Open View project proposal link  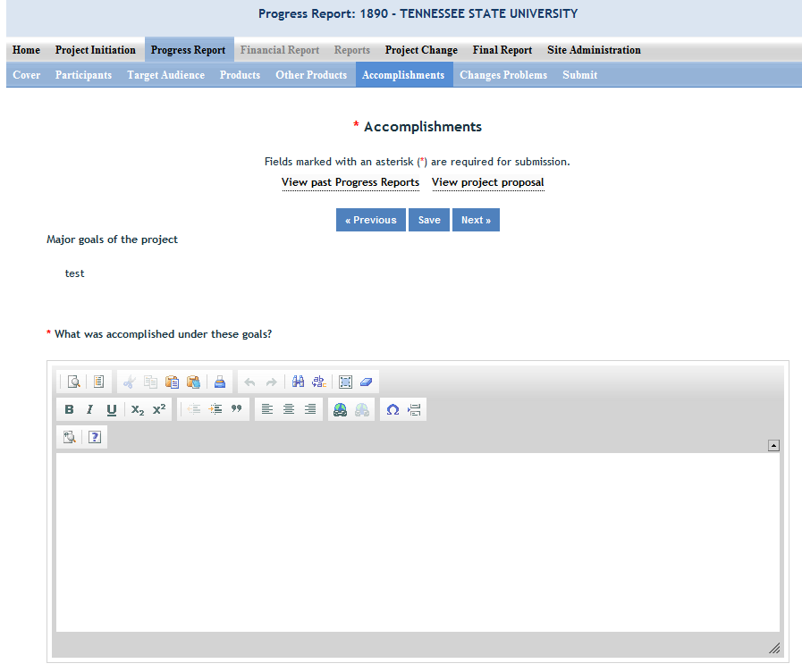tap(488, 182)
